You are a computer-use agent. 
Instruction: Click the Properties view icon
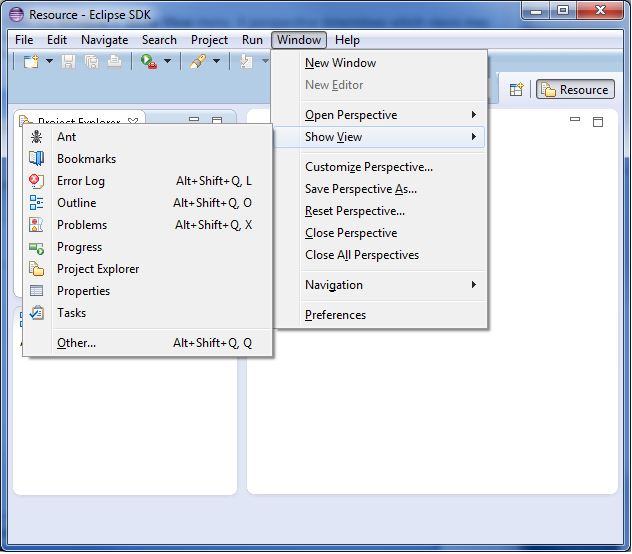36,290
